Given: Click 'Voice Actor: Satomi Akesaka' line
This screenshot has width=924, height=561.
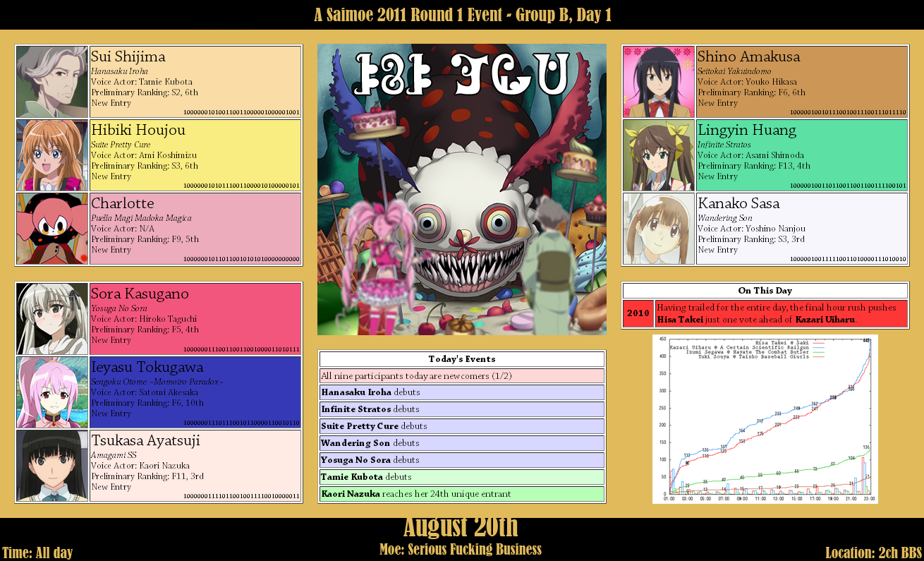Looking at the screenshot, I should coord(145,392).
